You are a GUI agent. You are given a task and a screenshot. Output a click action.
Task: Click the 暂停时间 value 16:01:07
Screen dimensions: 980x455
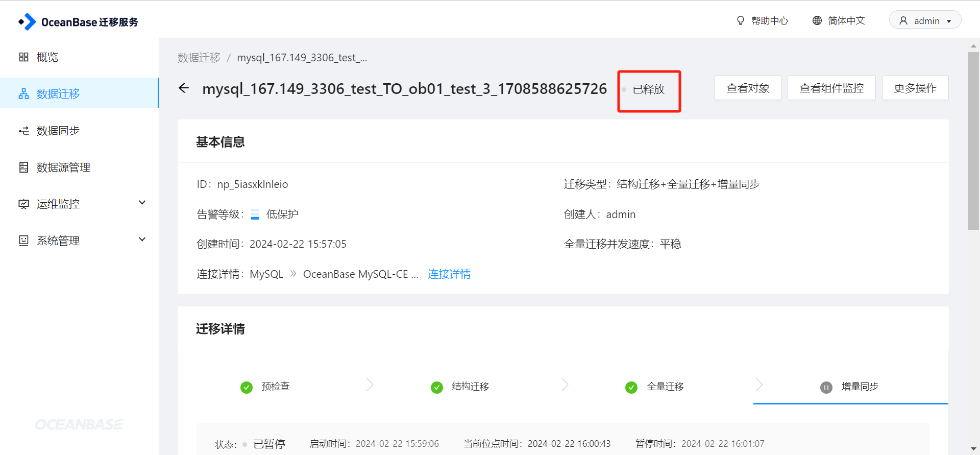click(723, 444)
